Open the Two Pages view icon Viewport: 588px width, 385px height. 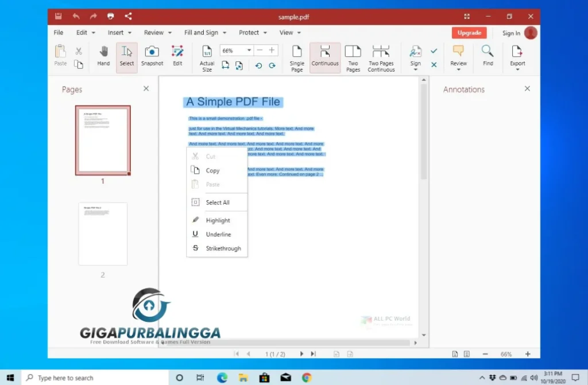[353, 56]
